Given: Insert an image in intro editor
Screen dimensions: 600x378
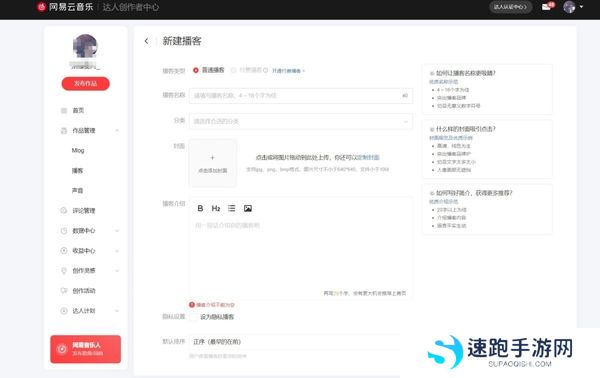Looking at the screenshot, I should (x=248, y=208).
